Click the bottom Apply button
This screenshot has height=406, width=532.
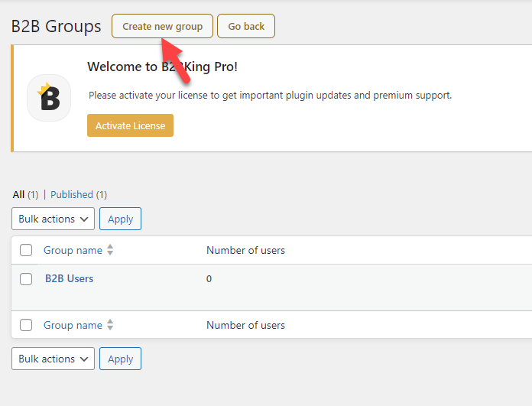121,359
